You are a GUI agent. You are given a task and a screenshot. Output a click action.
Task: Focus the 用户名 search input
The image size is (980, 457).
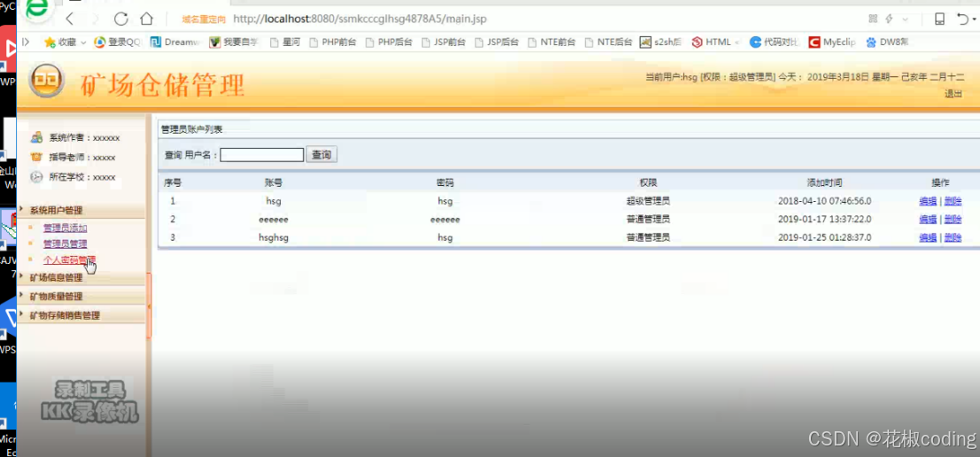point(262,155)
